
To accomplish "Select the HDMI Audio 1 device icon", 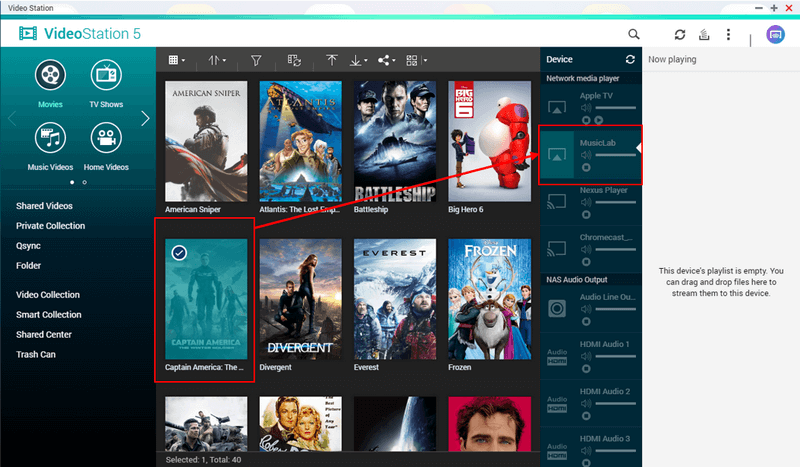I will pyautogui.click(x=557, y=356).
